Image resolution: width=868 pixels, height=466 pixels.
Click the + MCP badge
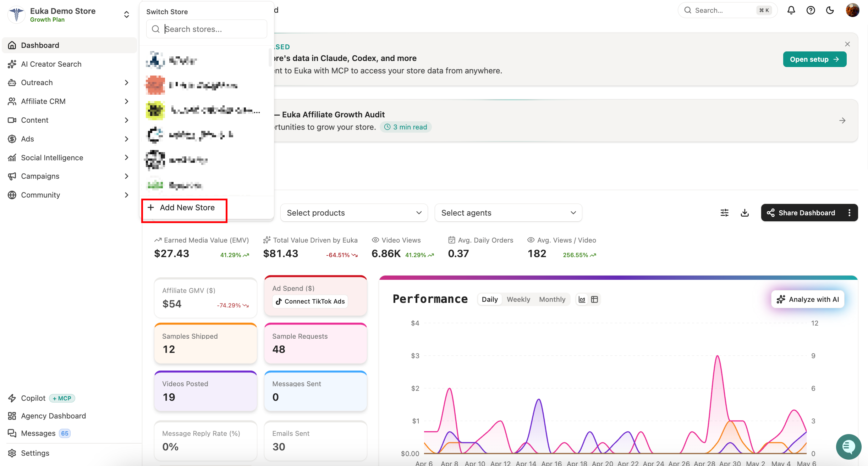click(62, 398)
